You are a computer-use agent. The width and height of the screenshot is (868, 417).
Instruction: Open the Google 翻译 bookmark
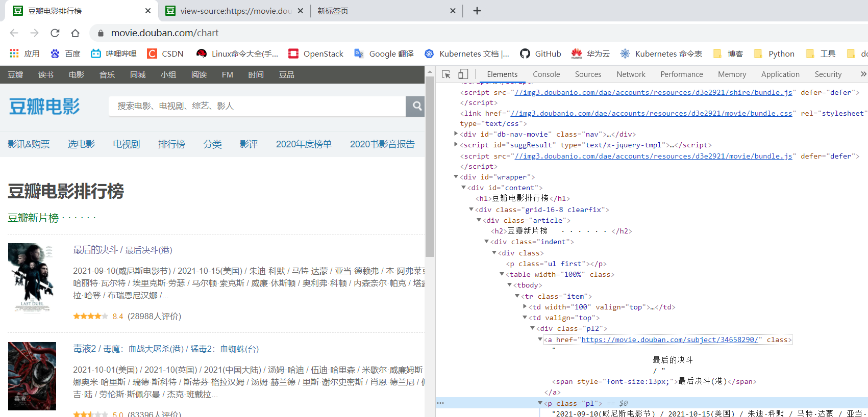point(384,54)
